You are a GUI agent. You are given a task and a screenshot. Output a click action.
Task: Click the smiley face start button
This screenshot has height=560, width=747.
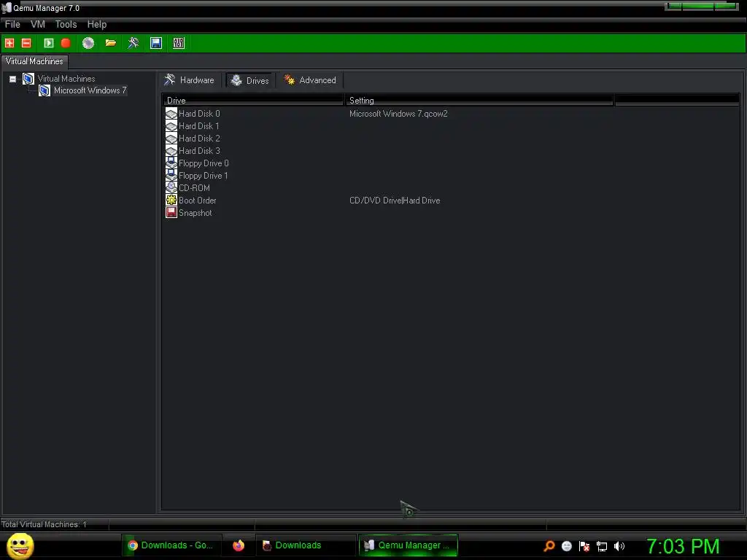(20, 545)
